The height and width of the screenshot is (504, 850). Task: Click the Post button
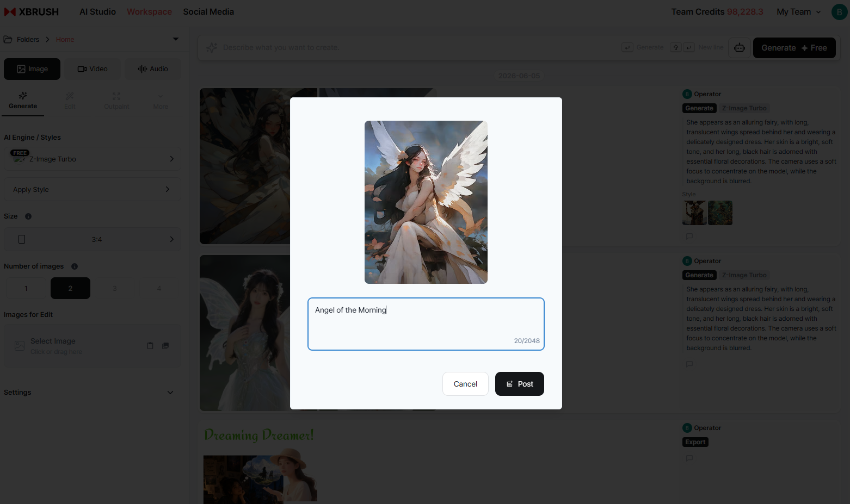tap(520, 384)
